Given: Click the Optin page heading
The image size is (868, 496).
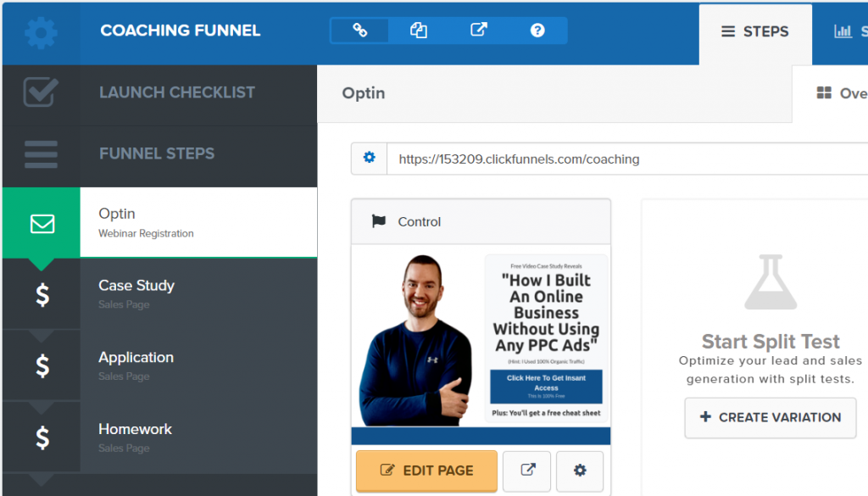Looking at the screenshot, I should click(363, 93).
